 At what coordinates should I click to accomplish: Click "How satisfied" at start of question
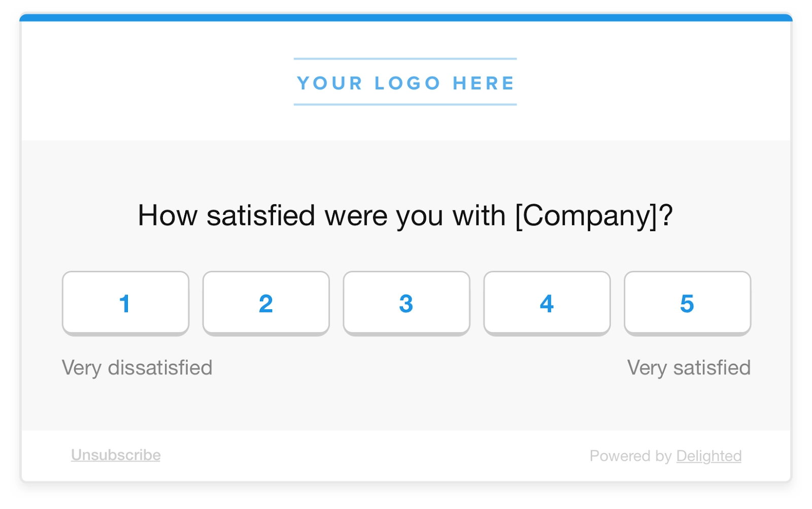pos(227,215)
